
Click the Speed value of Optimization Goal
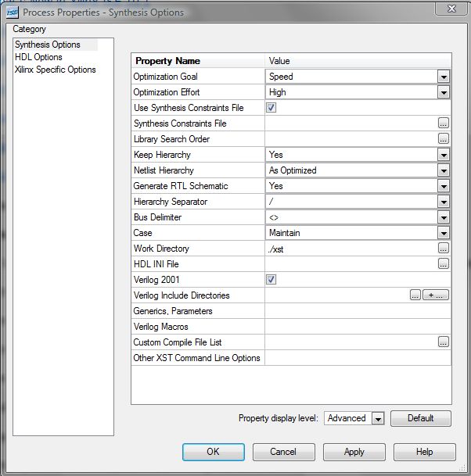(x=281, y=77)
